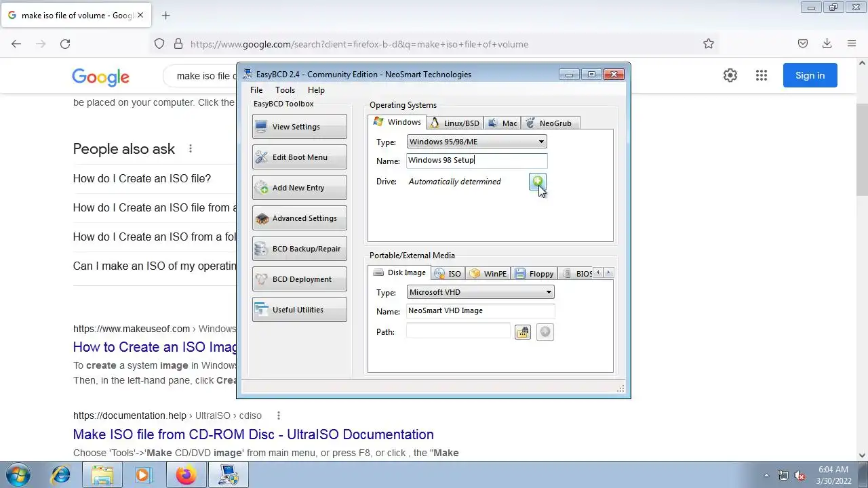Reload the page in Firefox
The image size is (868, 488).
click(65, 44)
